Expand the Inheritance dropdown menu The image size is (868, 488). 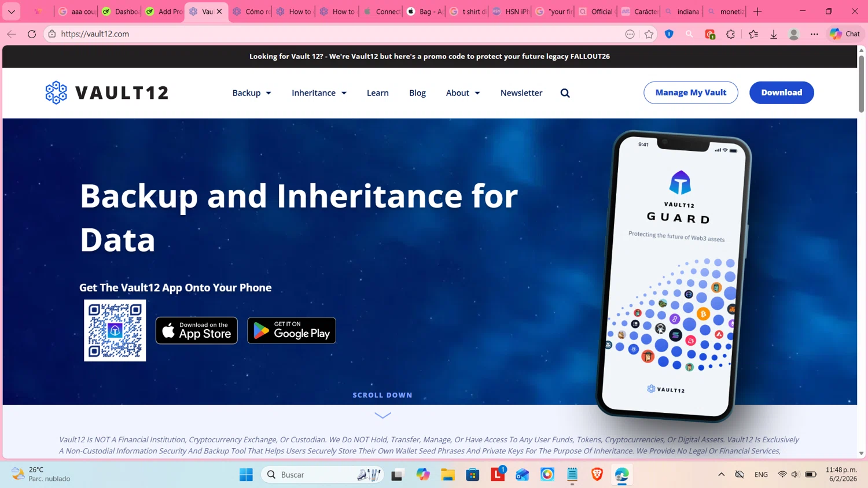click(319, 93)
